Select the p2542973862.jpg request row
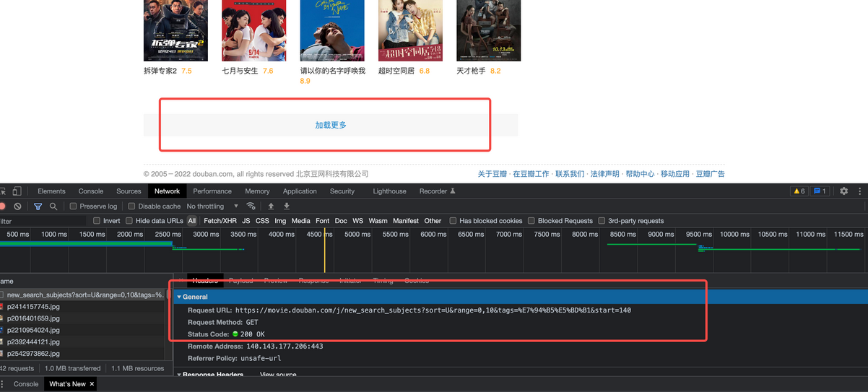The image size is (868, 392). coord(84,354)
